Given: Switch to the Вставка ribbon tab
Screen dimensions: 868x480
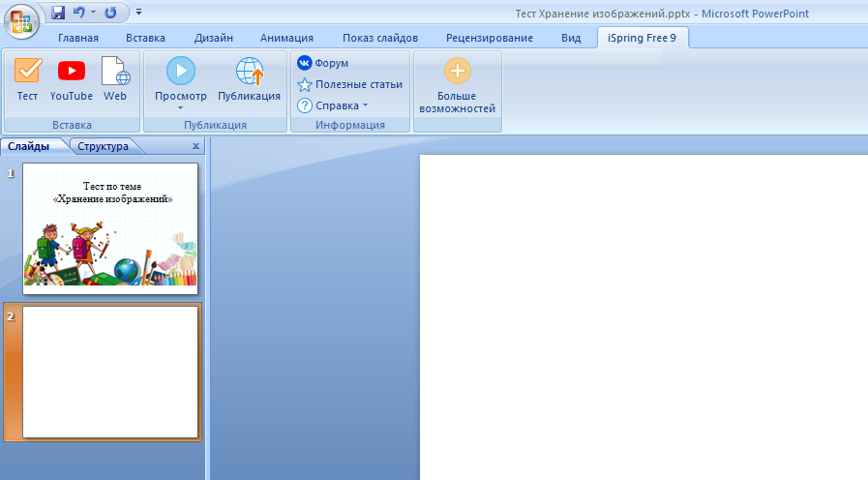Looking at the screenshot, I should 145,38.
